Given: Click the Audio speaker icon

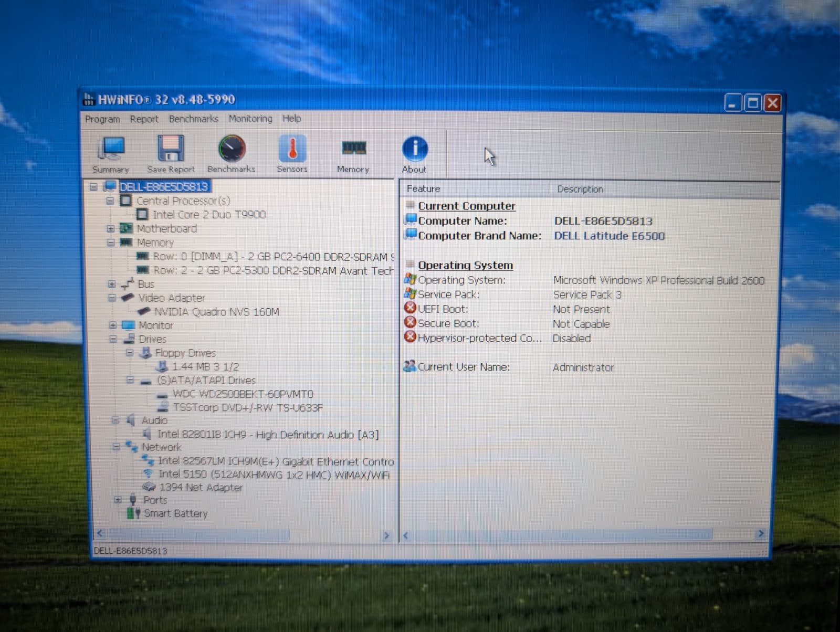Looking at the screenshot, I should (x=130, y=420).
